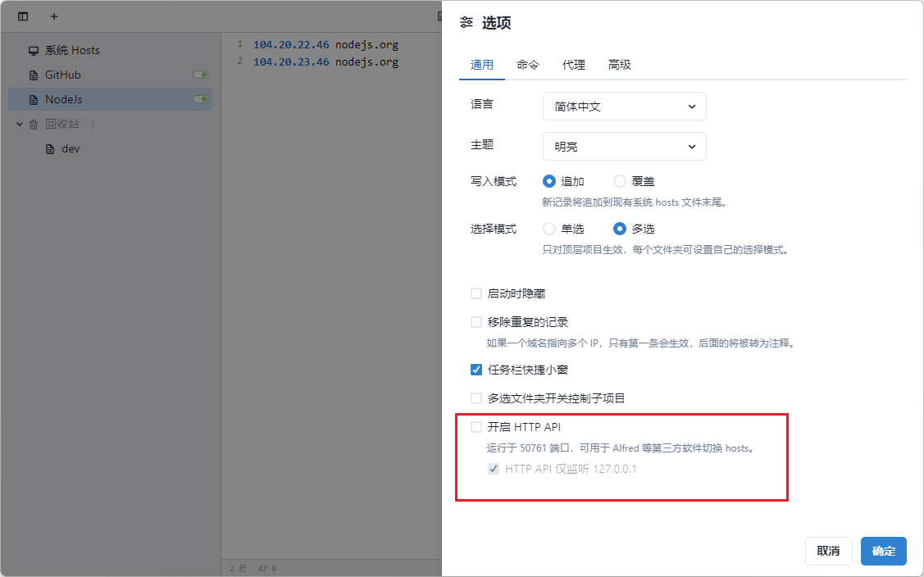Image resolution: width=924 pixels, height=577 pixels.
Task: Open the 高级 tab
Action: pyautogui.click(x=619, y=65)
